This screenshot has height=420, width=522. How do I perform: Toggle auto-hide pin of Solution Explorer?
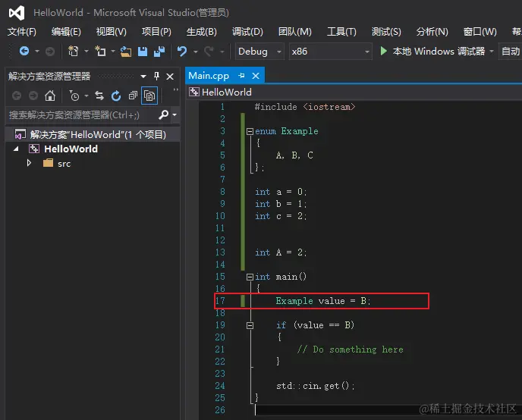(156, 77)
